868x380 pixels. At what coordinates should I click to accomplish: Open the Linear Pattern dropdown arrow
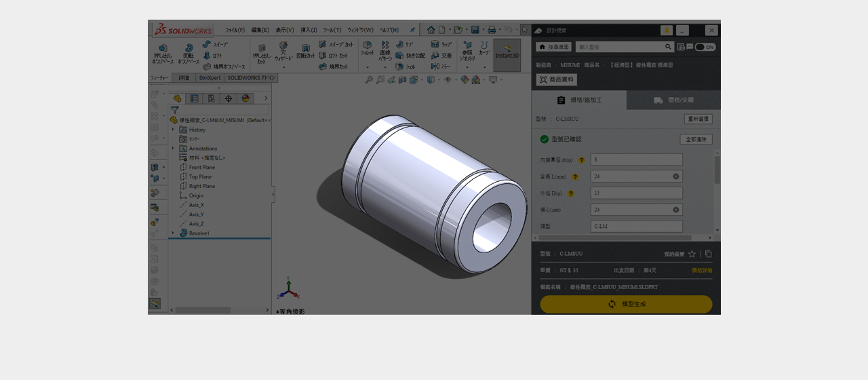tap(385, 67)
